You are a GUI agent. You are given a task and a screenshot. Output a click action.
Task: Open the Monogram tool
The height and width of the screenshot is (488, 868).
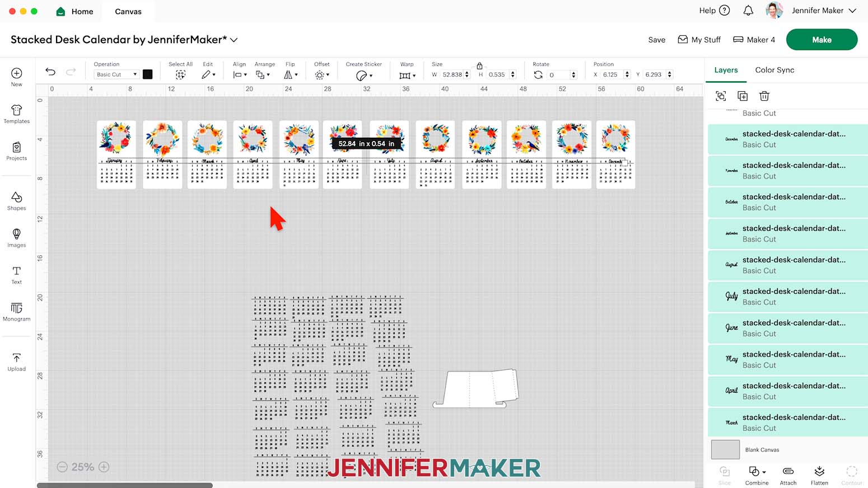[17, 312]
